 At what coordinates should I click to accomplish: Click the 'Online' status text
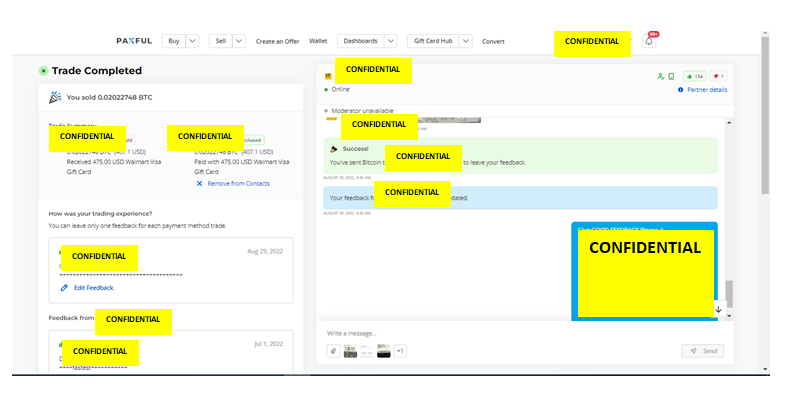click(x=341, y=89)
